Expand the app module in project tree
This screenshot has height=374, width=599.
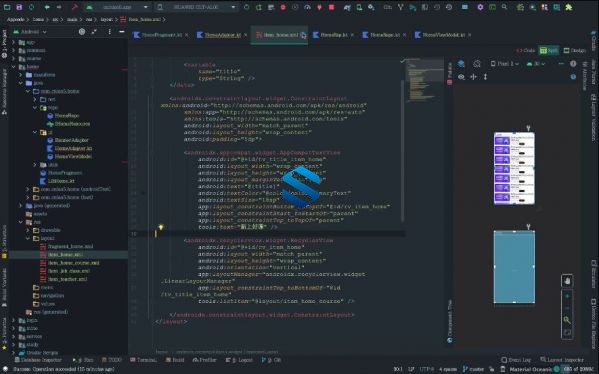14,42
